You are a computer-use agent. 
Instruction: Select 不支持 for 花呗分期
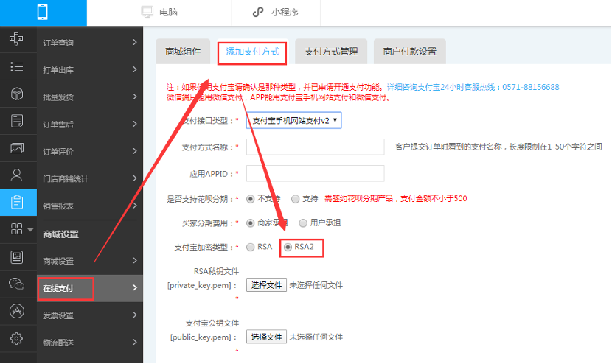point(251,199)
